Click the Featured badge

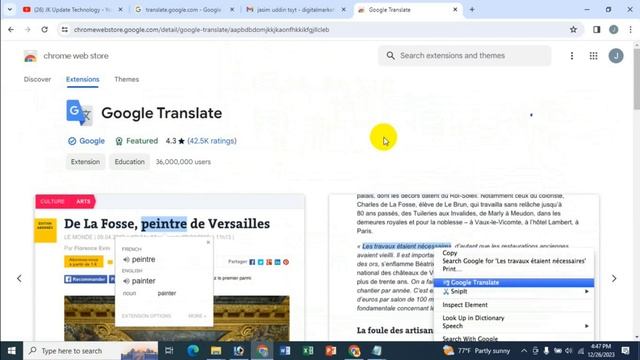coord(137,141)
